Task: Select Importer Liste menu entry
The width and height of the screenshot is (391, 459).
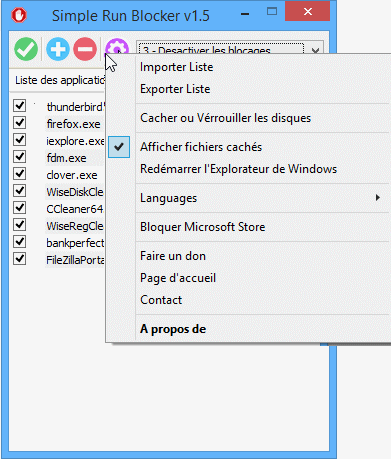Action: tap(176, 67)
